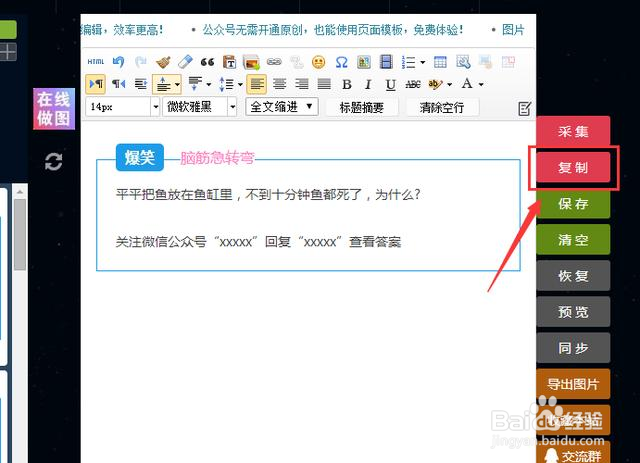This screenshot has height=463, width=640.
Task: Insert a video
Action: click(386, 62)
